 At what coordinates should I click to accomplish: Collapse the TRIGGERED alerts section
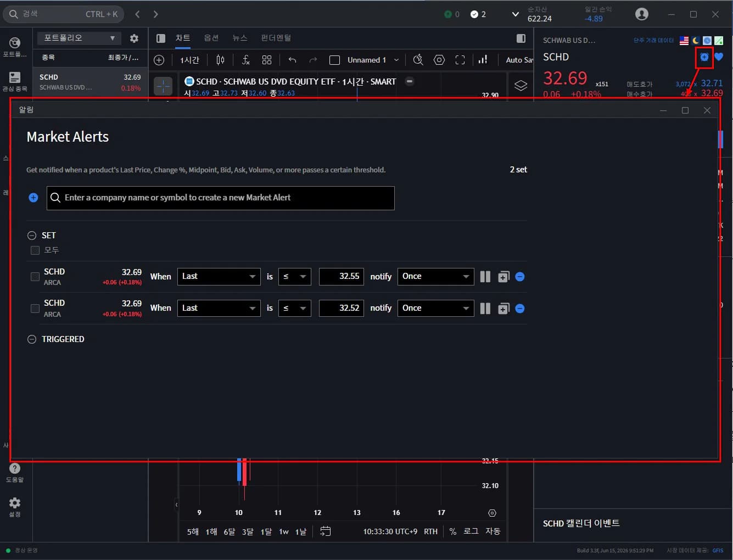tap(32, 339)
